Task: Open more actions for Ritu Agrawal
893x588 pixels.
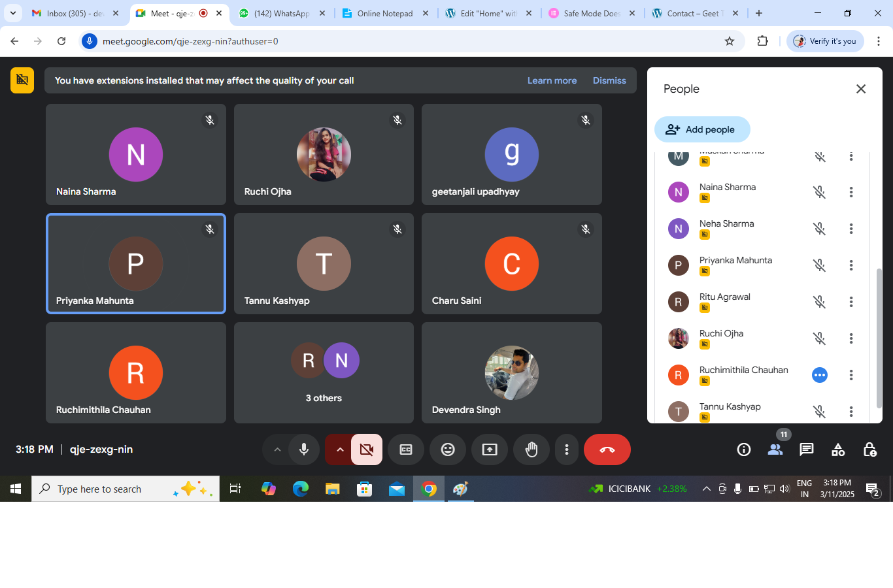Action: point(851,302)
